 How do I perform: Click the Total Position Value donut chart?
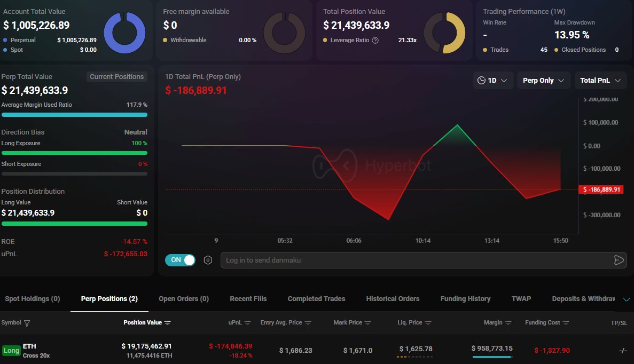click(444, 33)
